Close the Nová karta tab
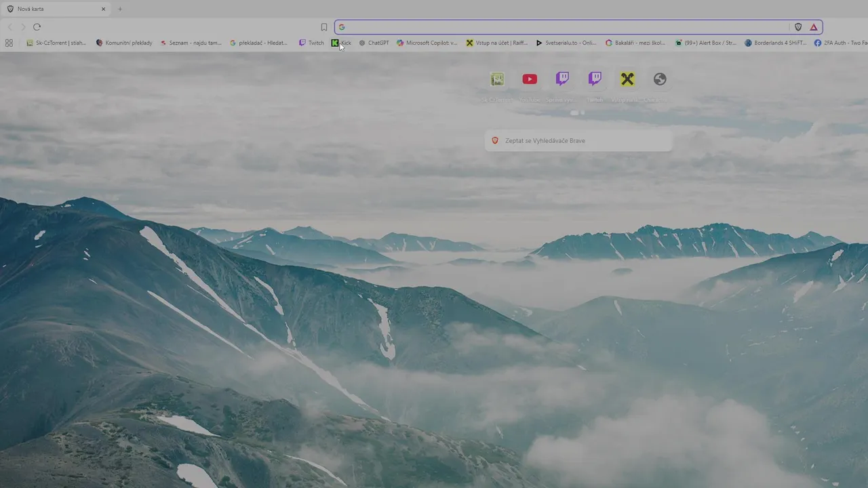Screen dimensions: 868x488 pyautogui.click(x=103, y=9)
